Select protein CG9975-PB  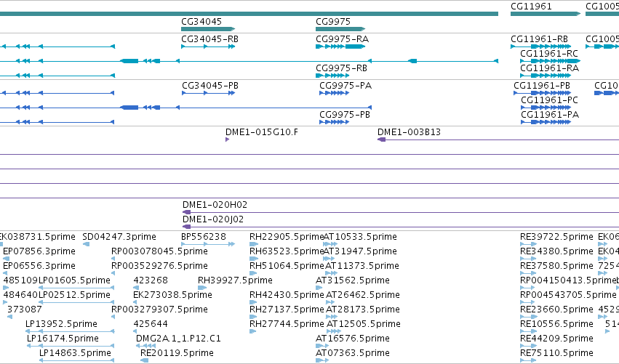coord(345,115)
